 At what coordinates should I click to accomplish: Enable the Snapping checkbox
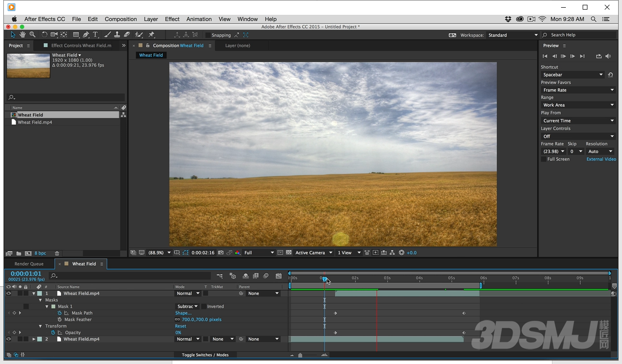tap(208, 35)
